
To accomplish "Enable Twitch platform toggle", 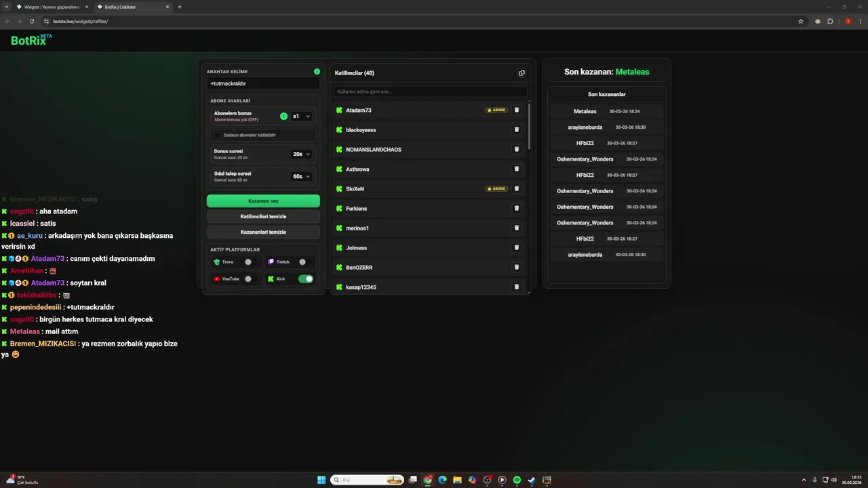I will pos(304,262).
